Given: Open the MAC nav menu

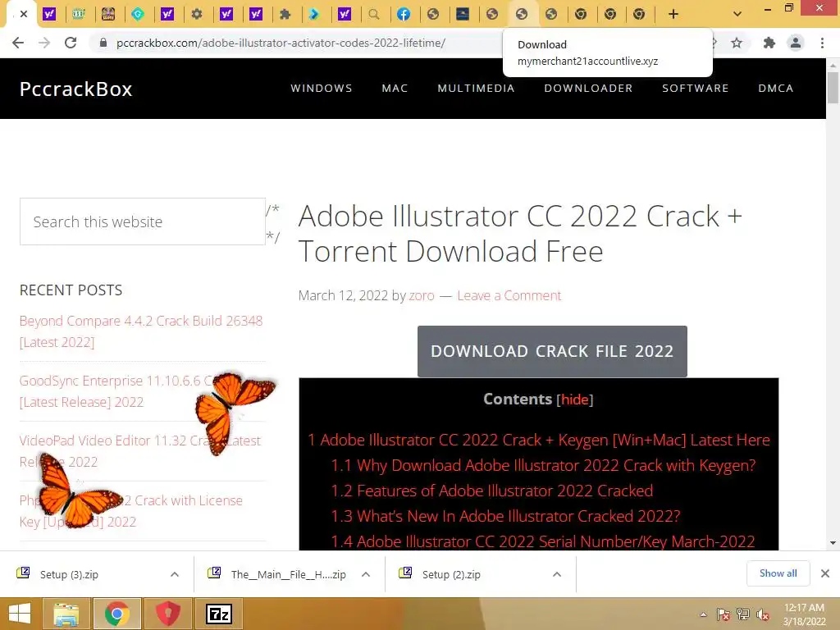Looking at the screenshot, I should click(x=395, y=89).
